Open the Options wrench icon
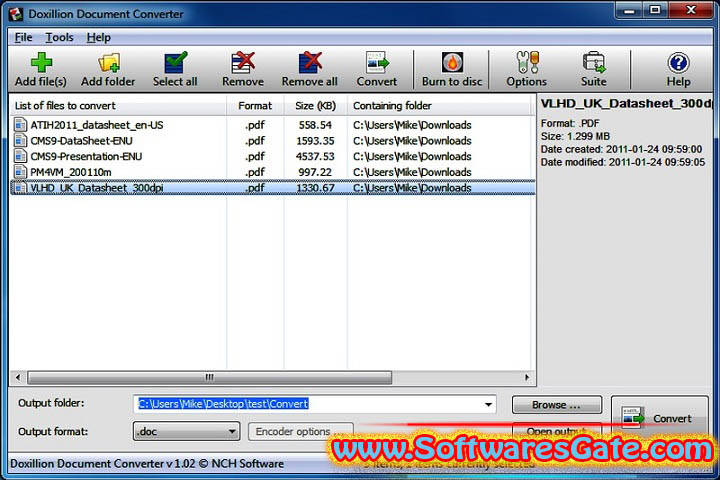720x480 pixels. click(x=527, y=62)
